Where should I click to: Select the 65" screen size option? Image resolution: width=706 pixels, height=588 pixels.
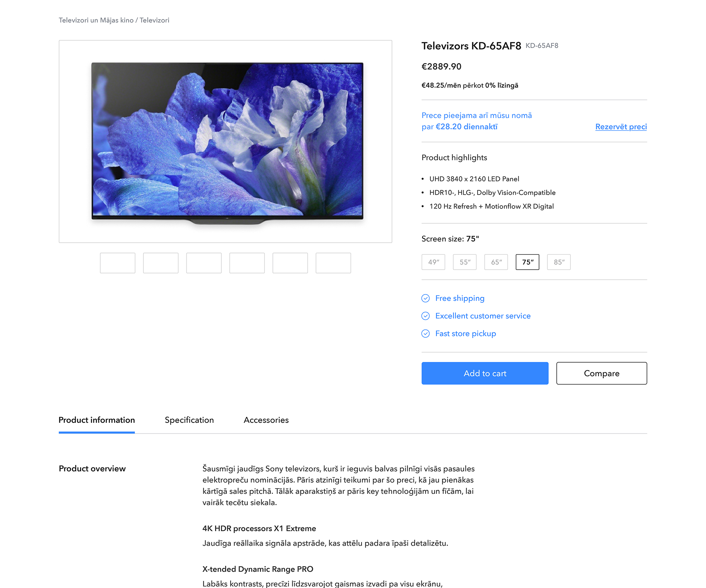[496, 262]
